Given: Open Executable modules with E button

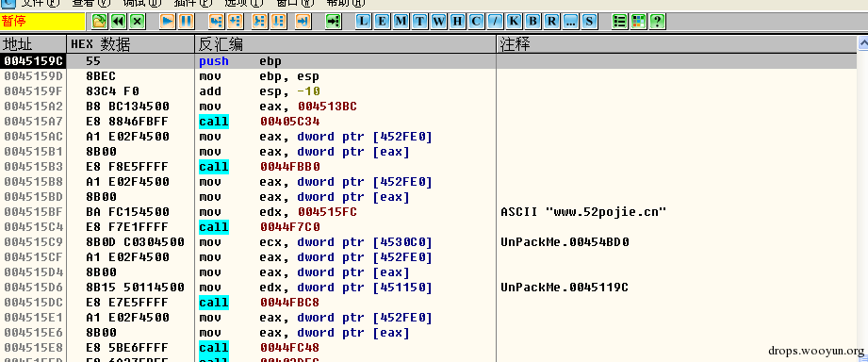Looking at the screenshot, I should (382, 22).
